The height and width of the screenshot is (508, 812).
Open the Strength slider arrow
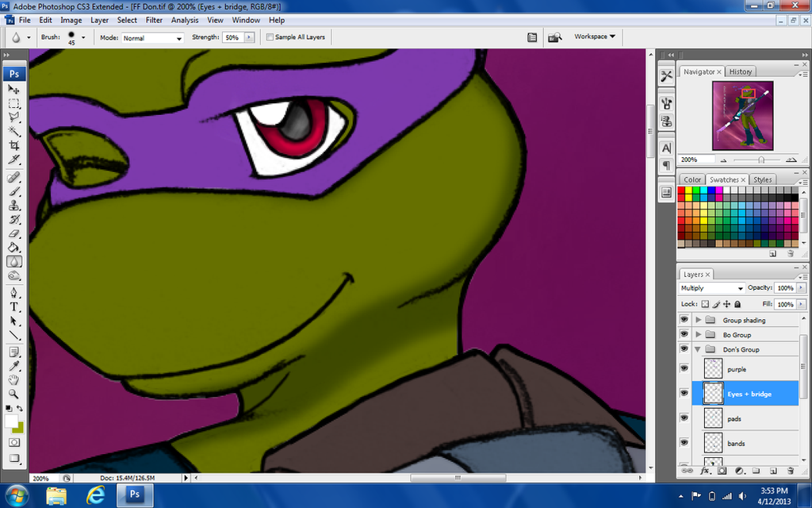(x=250, y=37)
